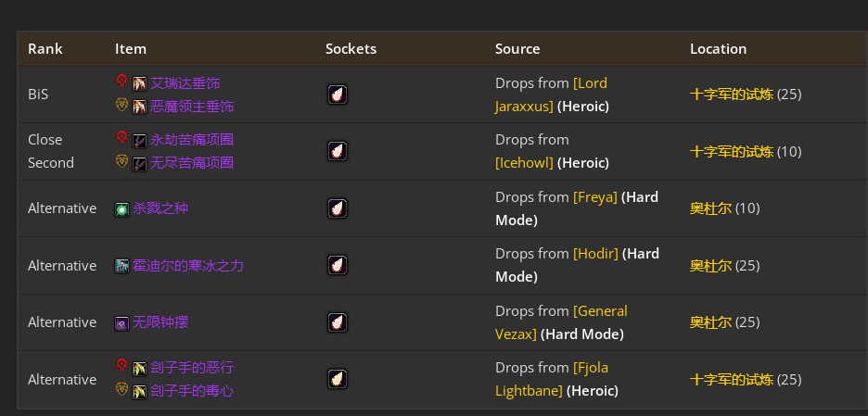
Task: Click the Rank column header
Action: (45, 49)
